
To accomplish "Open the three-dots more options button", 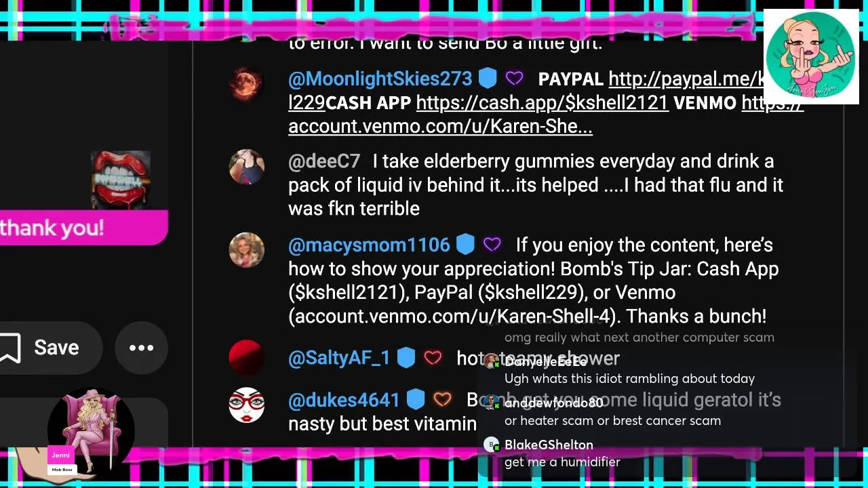I will 141,348.
